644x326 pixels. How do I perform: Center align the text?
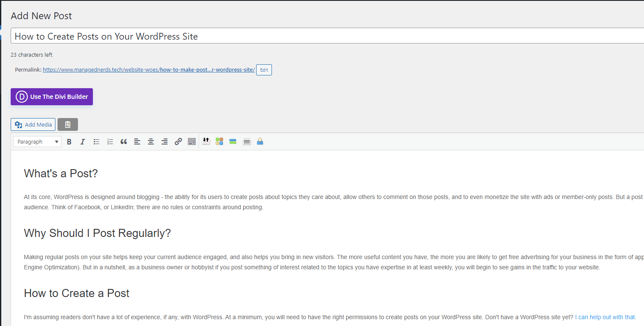click(151, 141)
